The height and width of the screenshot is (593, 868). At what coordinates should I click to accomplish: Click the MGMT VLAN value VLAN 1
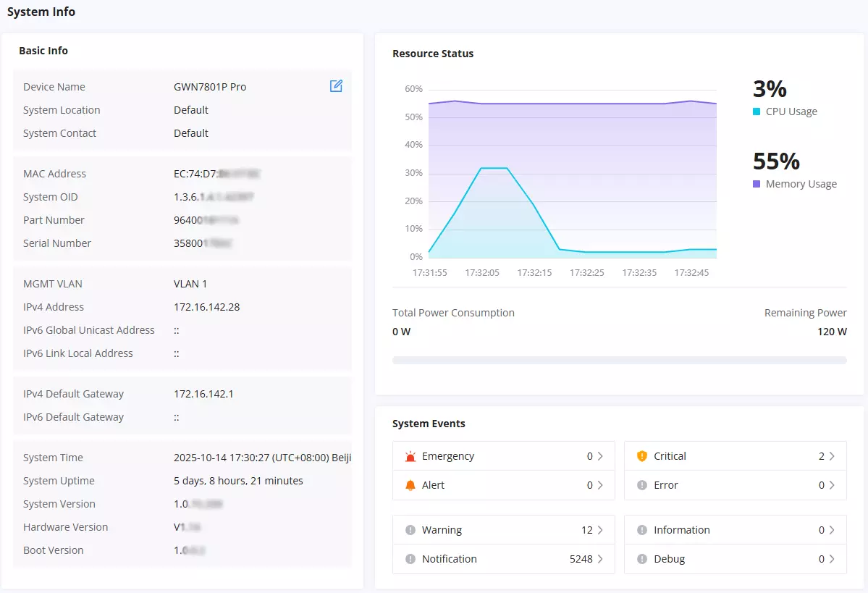click(x=190, y=284)
